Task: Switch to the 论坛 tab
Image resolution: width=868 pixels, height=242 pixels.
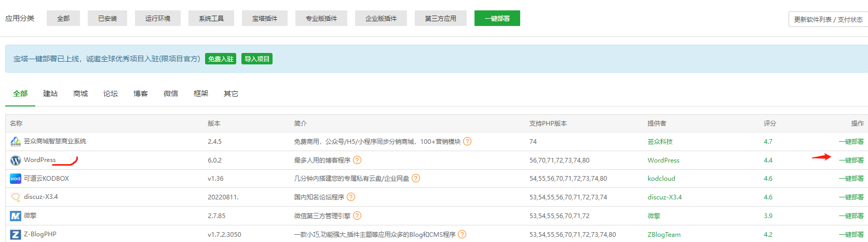Action: click(x=111, y=93)
